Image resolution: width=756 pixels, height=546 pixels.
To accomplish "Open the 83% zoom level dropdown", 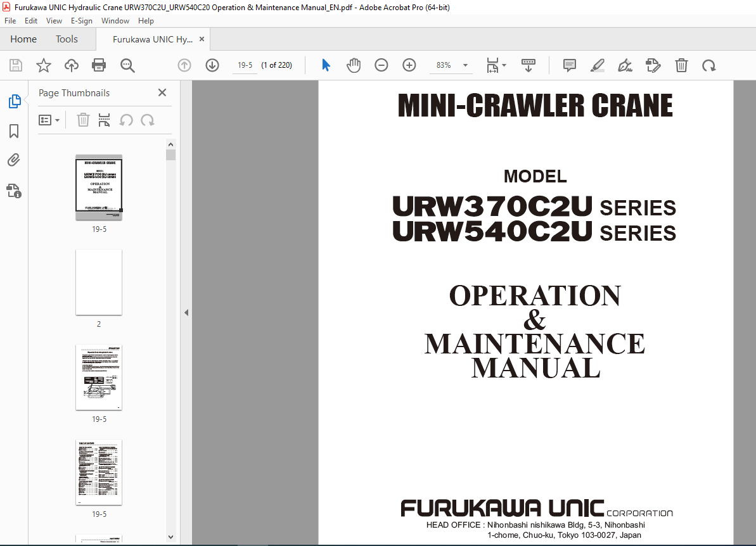I will point(465,65).
